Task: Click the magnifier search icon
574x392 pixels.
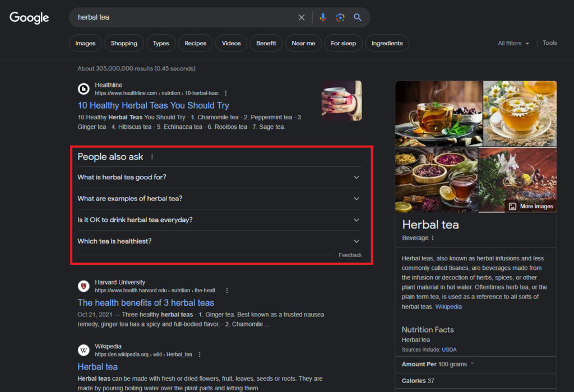Action: [358, 17]
